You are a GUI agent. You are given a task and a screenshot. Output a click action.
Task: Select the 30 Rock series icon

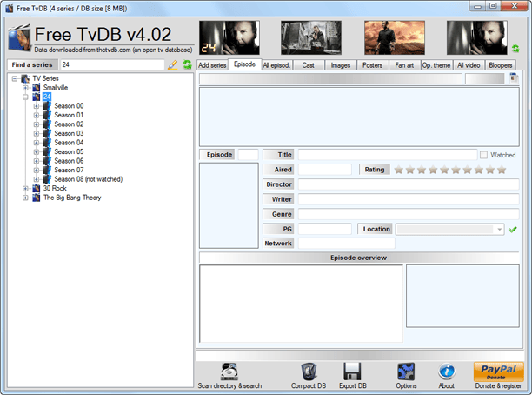click(37, 188)
